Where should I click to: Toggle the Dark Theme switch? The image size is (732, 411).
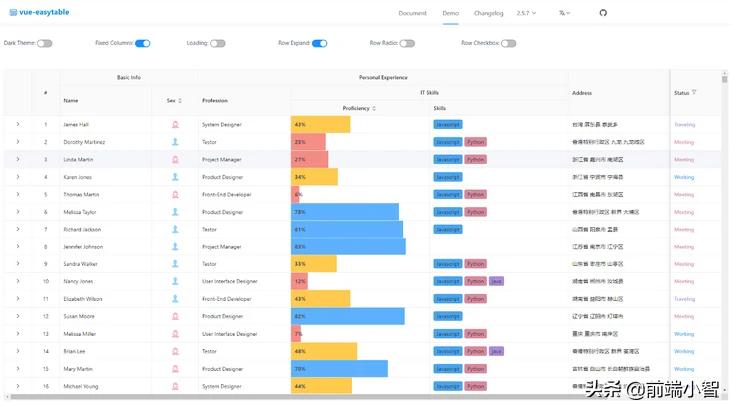click(45, 43)
